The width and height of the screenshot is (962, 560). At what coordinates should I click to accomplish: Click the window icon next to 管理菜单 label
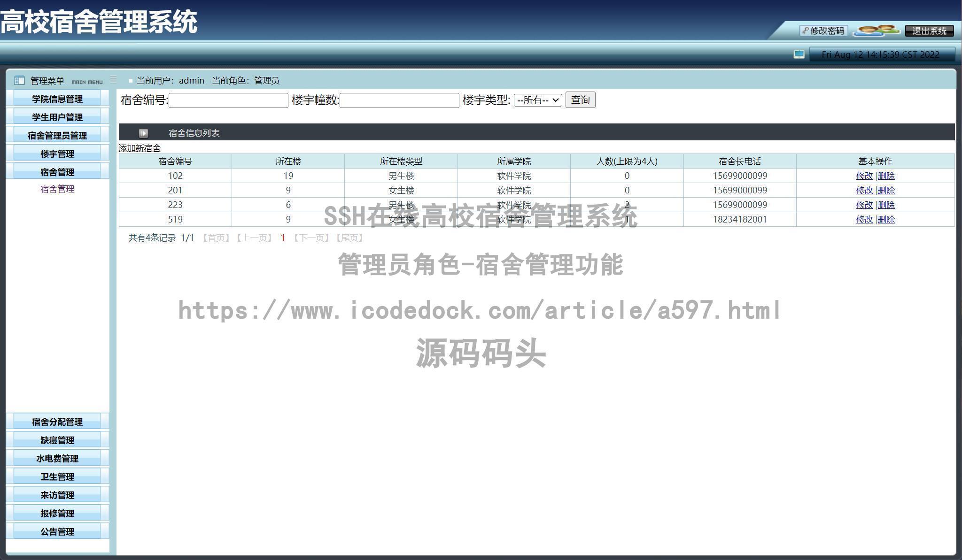19,80
